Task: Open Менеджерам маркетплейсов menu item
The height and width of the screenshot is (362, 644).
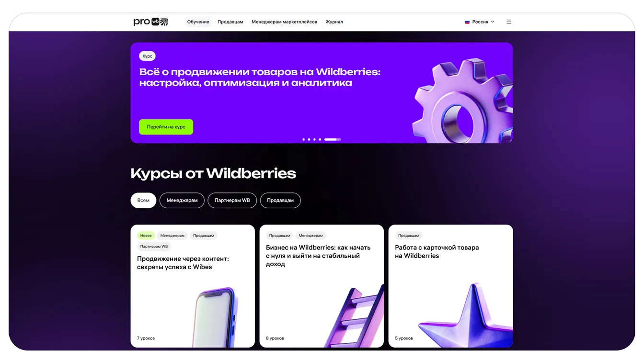Action: pos(284,22)
